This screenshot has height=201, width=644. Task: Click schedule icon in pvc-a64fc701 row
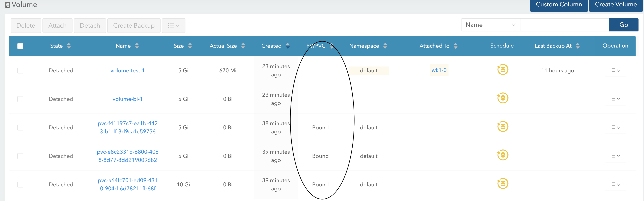click(x=502, y=183)
